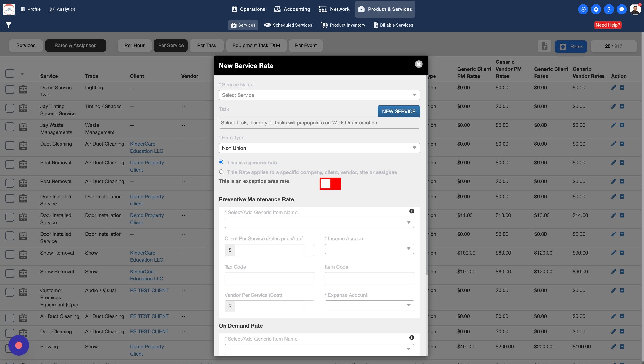644x364 pixels.
Task: Check the Duct Cleaning KinderCare row checkbox
Action: (x=10, y=146)
